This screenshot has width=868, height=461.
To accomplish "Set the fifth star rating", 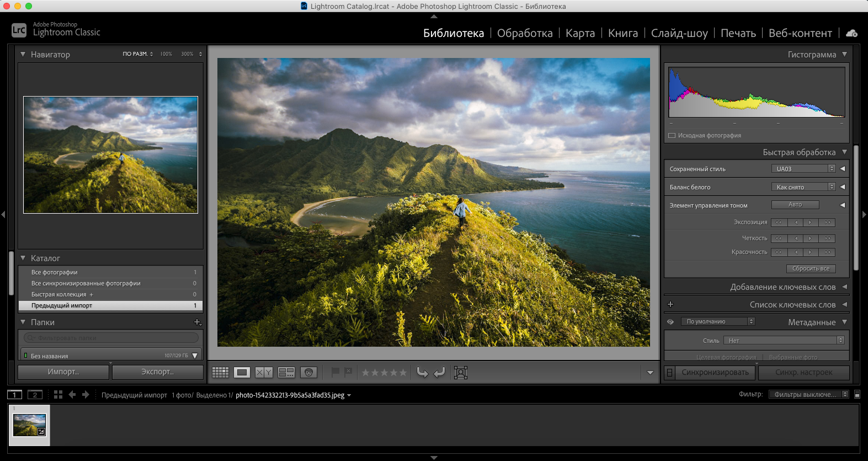I will 403,373.
